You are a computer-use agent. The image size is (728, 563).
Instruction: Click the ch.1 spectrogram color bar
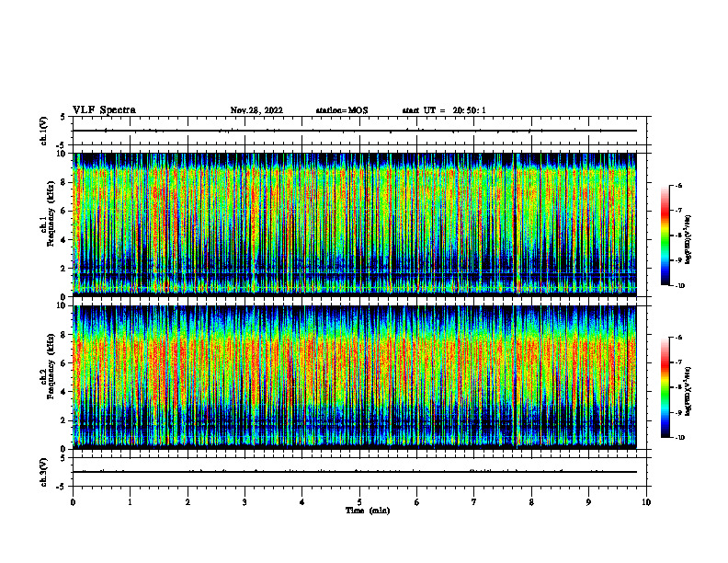coord(665,236)
